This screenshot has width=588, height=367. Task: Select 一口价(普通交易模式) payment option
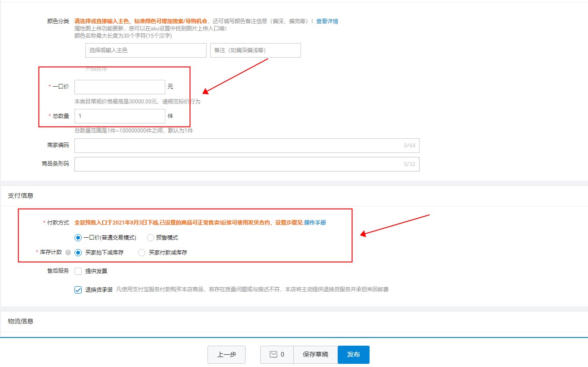(79, 238)
